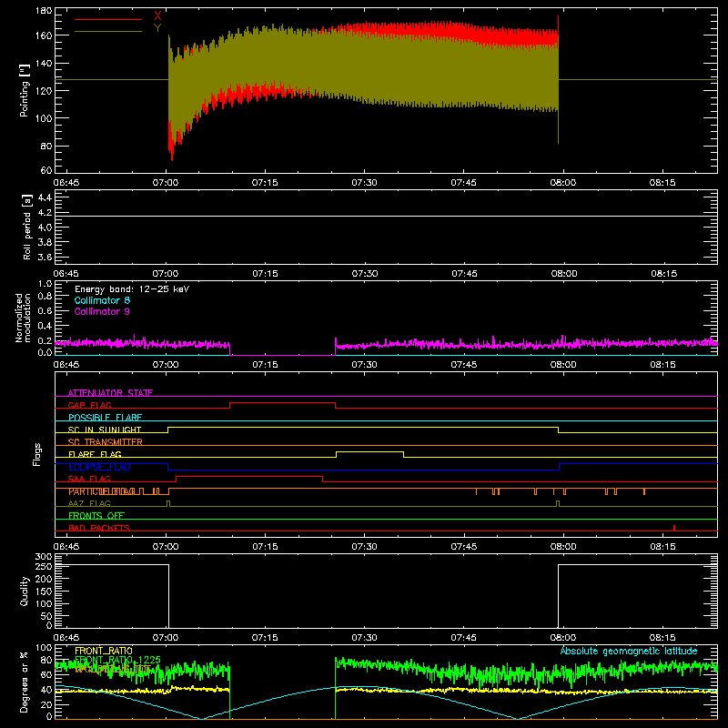
Task: Click the 250 tick on Quality axis
Action: click(44, 567)
